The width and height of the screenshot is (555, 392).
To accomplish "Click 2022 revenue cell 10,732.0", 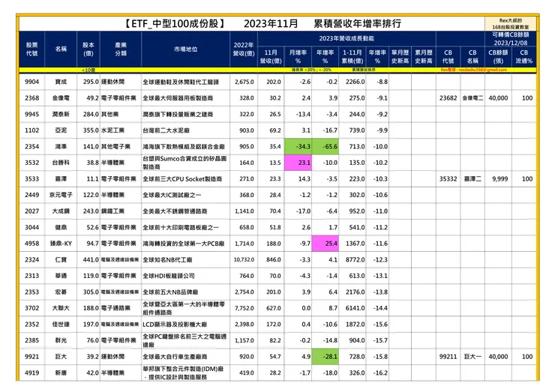I will 244,259.
